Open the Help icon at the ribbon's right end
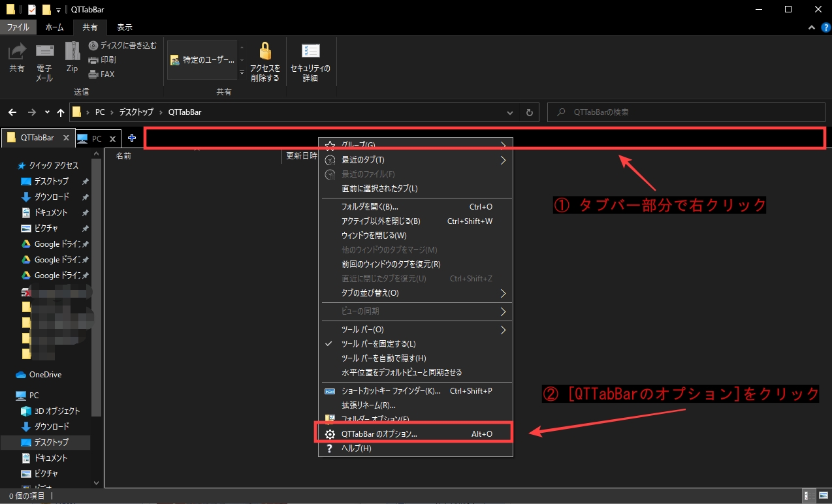Image resolution: width=832 pixels, height=504 pixels. coord(826,27)
